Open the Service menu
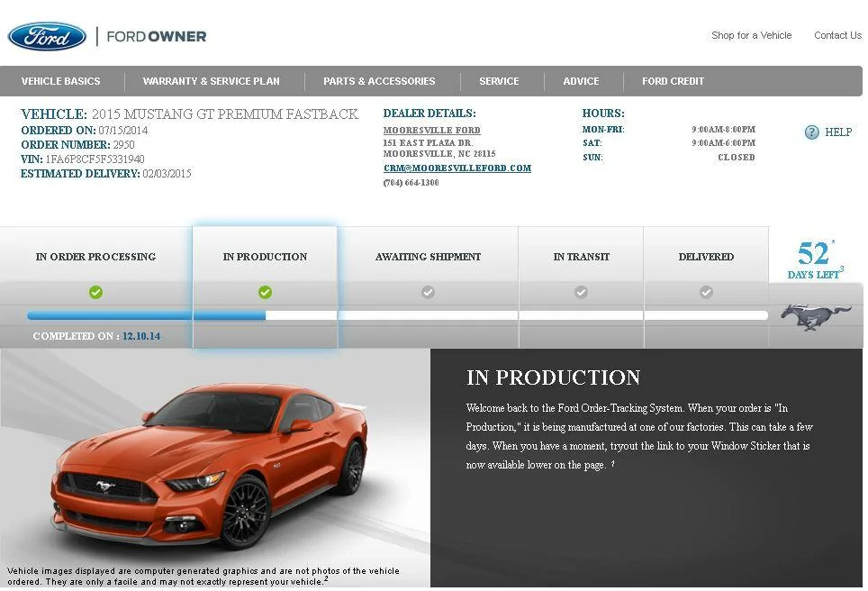This screenshot has width=868, height=591. pos(499,81)
